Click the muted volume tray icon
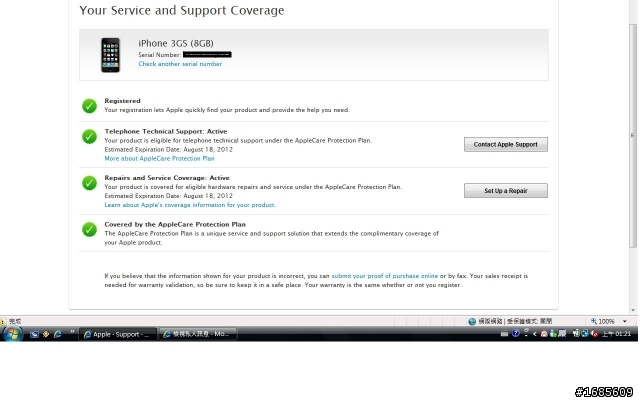 tap(594, 333)
